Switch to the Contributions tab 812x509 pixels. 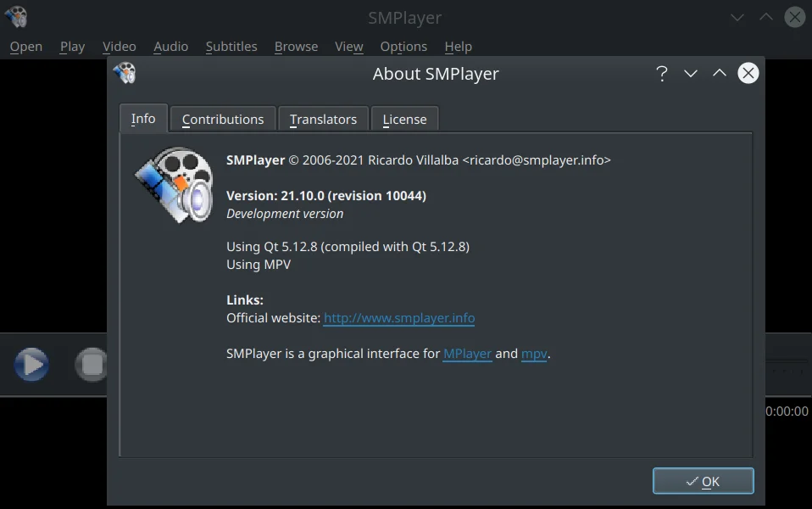tap(223, 120)
